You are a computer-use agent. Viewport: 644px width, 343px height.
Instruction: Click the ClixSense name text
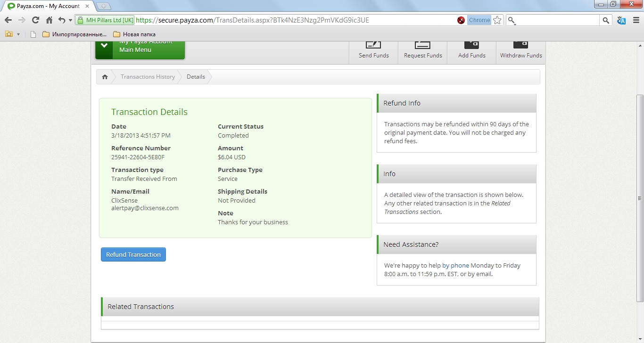coord(124,201)
